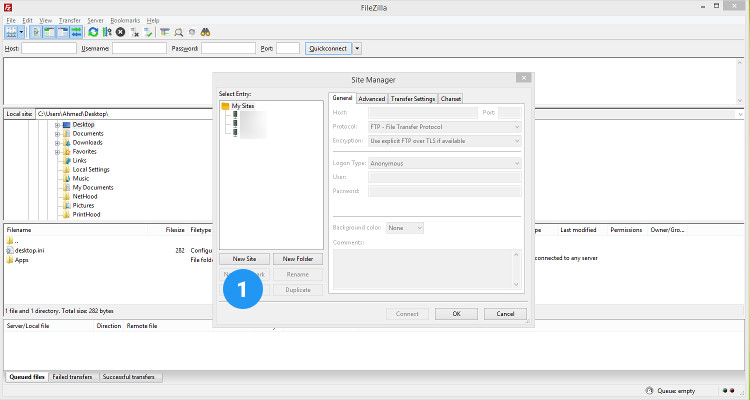This screenshot has width=750, height=400.
Task: Click the Music folder icon in local tree
Action: [66, 178]
